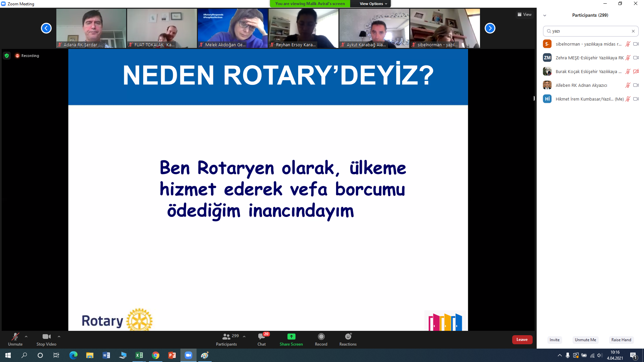Select participant Burak Koçak Eskişehir Yazılıkaya
Image resolution: width=644 pixels, height=362 pixels.
pos(590,71)
